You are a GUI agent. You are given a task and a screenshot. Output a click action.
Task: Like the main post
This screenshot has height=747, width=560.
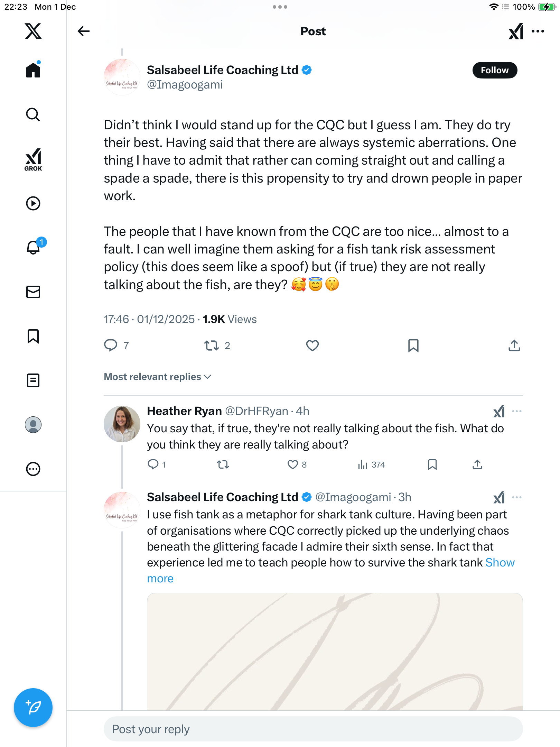(x=312, y=345)
